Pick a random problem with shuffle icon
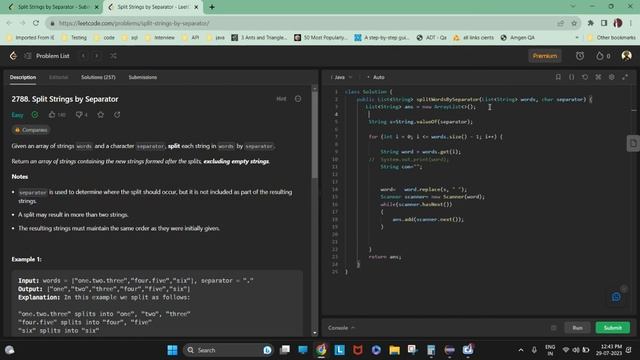Viewport: 640px width, 360px height. pos(113,56)
